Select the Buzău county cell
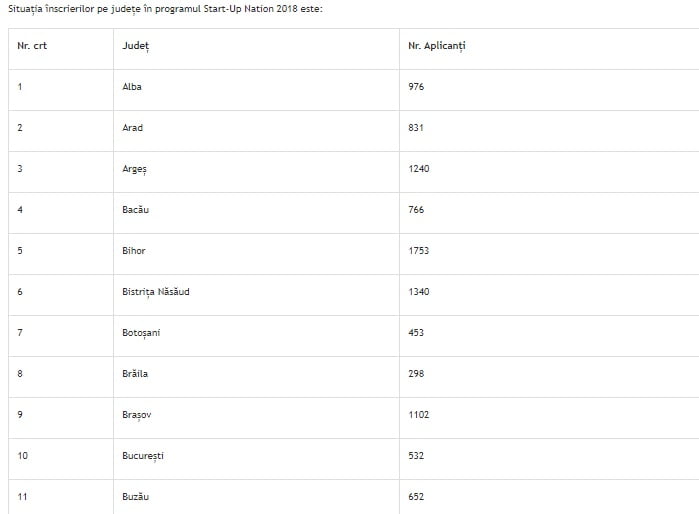This screenshot has height=514, width=699. click(x=136, y=496)
